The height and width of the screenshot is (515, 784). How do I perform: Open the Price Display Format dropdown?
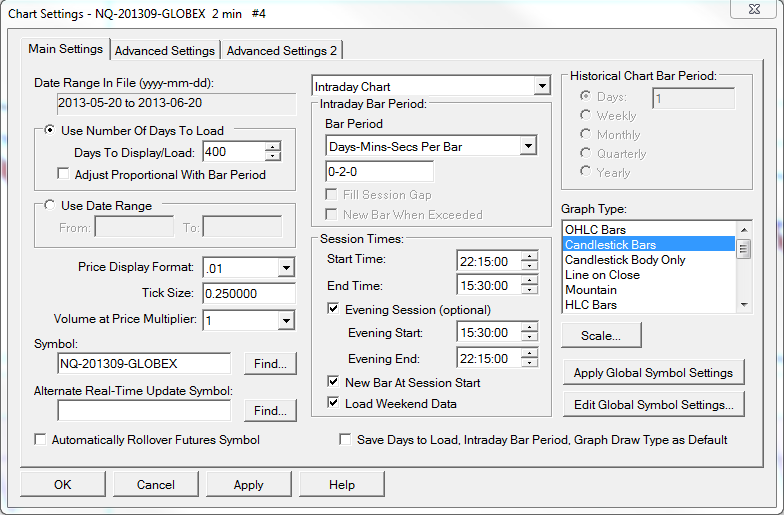point(286,268)
